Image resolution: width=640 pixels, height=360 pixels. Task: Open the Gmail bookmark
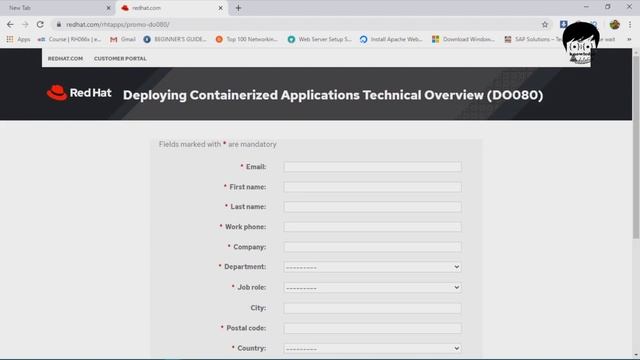click(123, 39)
